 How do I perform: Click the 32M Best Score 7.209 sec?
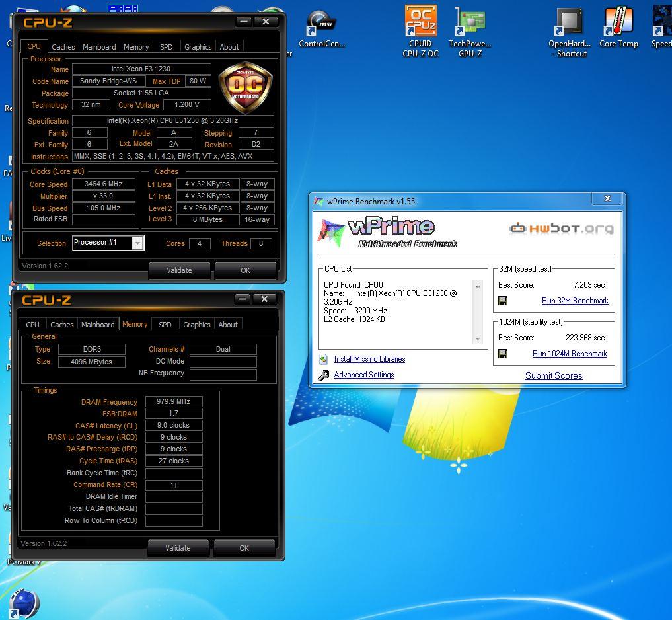click(589, 285)
